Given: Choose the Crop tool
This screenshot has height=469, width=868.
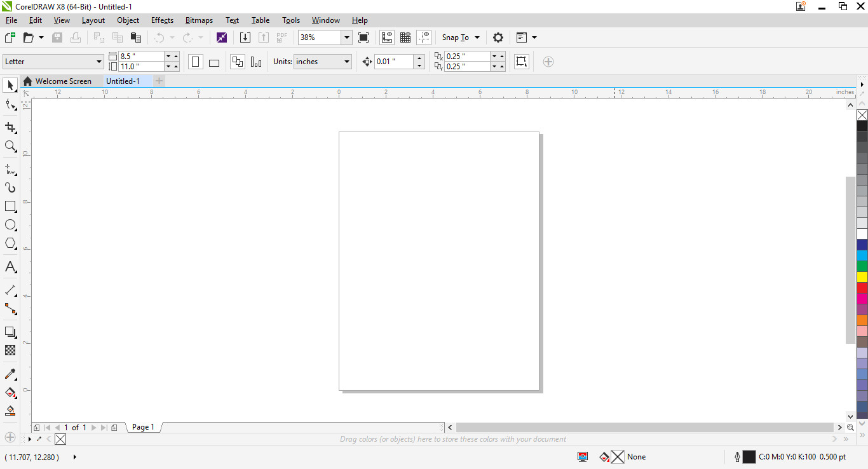Looking at the screenshot, I should point(11,128).
